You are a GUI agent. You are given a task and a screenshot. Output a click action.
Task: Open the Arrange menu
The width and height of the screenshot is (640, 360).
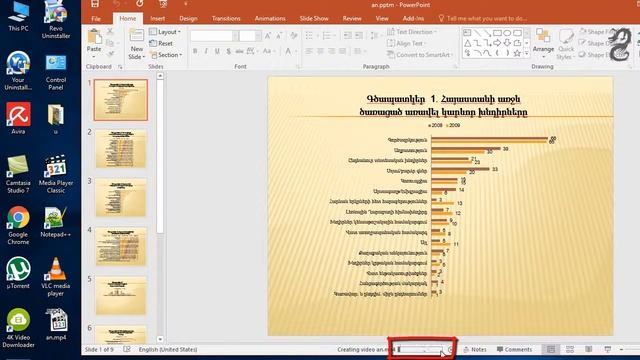[x=543, y=43]
